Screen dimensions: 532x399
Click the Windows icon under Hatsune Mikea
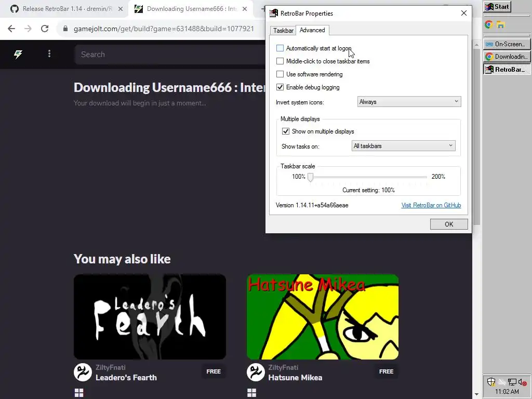(x=252, y=393)
